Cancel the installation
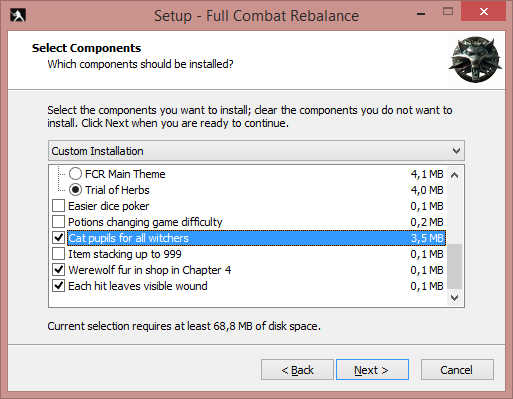 point(457,370)
